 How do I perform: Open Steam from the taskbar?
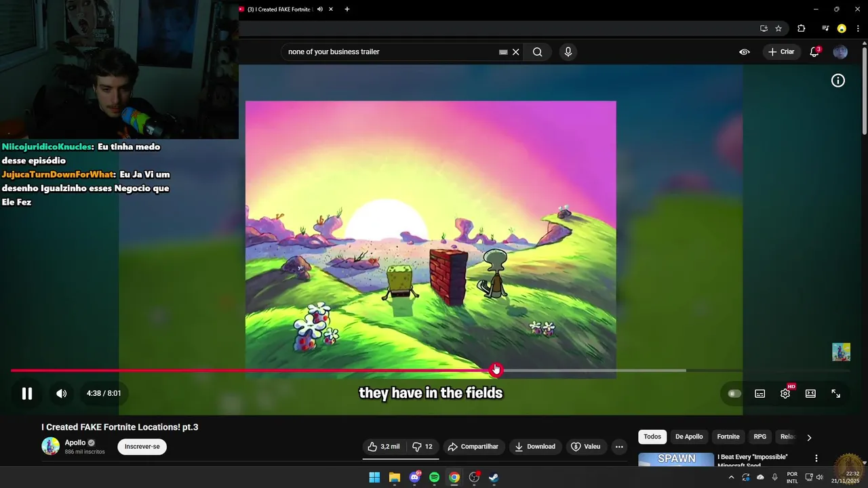[494, 477]
